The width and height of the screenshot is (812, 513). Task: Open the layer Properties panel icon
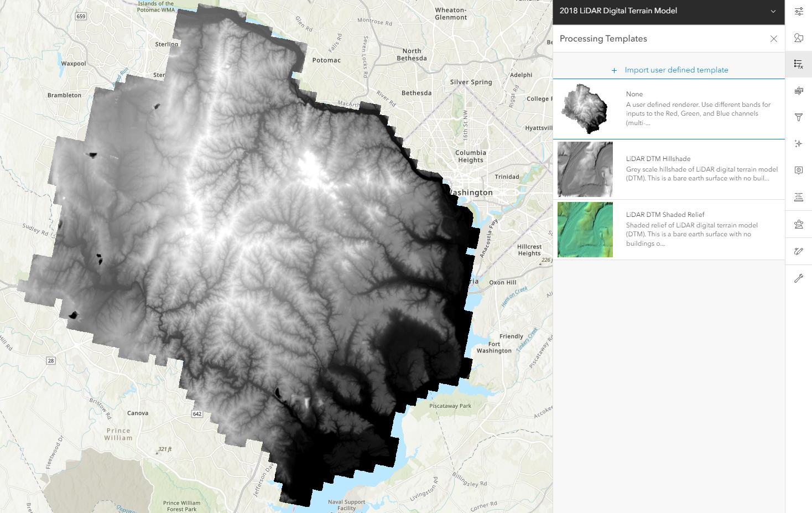pos(799,11)
